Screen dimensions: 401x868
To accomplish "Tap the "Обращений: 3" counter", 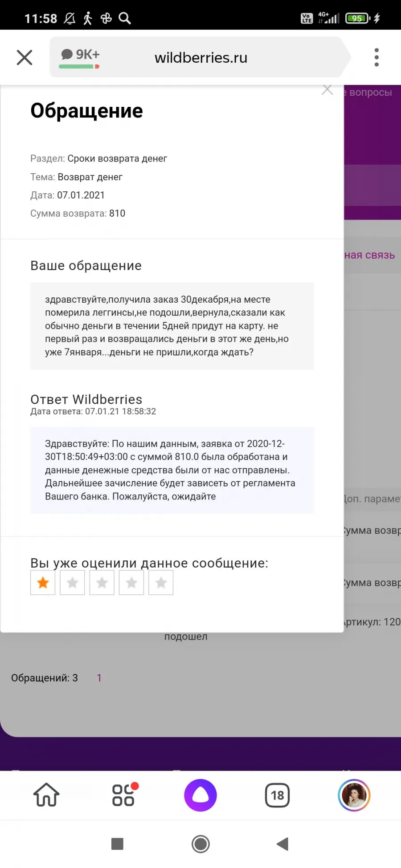I will coord(45,678).
